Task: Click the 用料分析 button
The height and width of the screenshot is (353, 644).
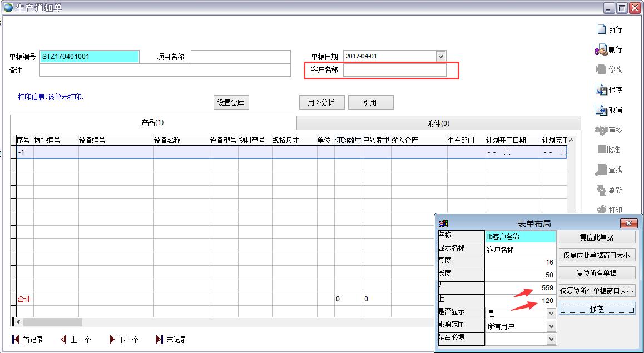Action: pos(321,102)
